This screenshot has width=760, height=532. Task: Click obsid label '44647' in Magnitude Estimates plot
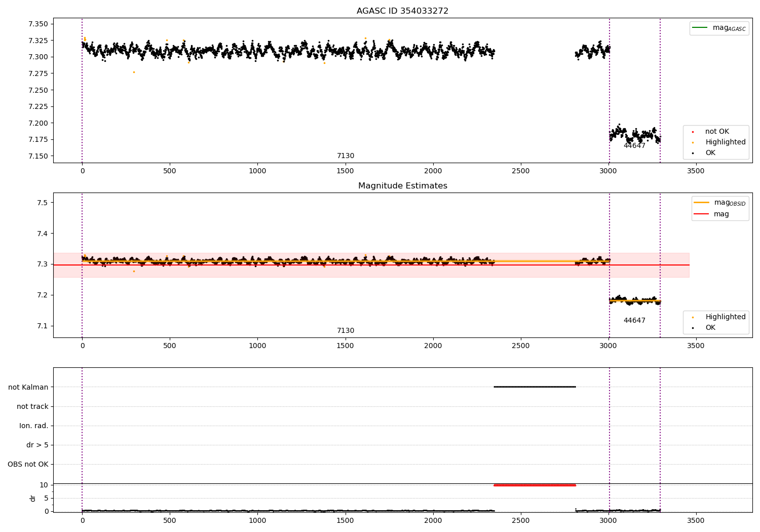(x=634, y=321)
